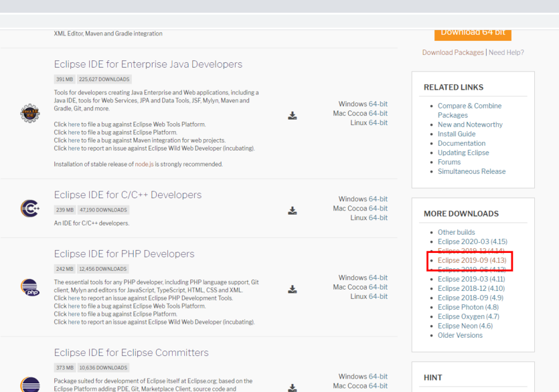The height and width of the screenshot is (392, 559).
Task: Click 'here' link for Eclipse Web Tools Platform bug under Enterprise Java
Action: pyautogui.click(x=74, y=124)
